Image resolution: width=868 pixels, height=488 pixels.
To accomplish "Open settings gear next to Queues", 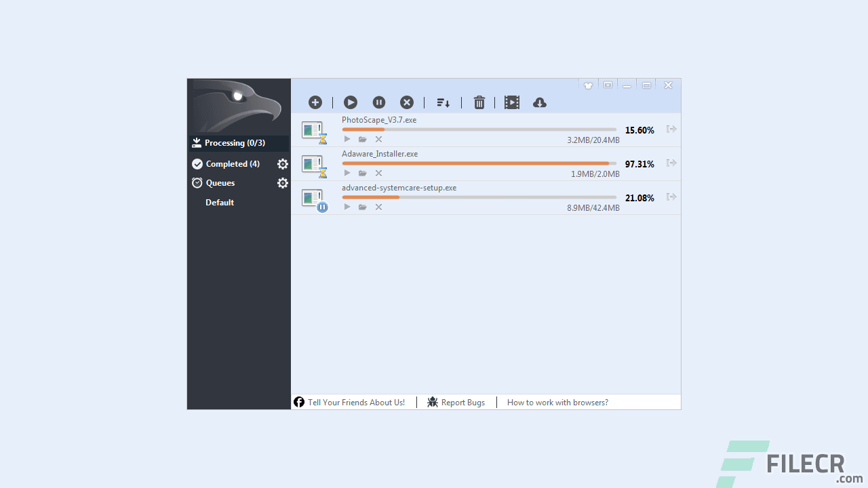I will 283,183.
